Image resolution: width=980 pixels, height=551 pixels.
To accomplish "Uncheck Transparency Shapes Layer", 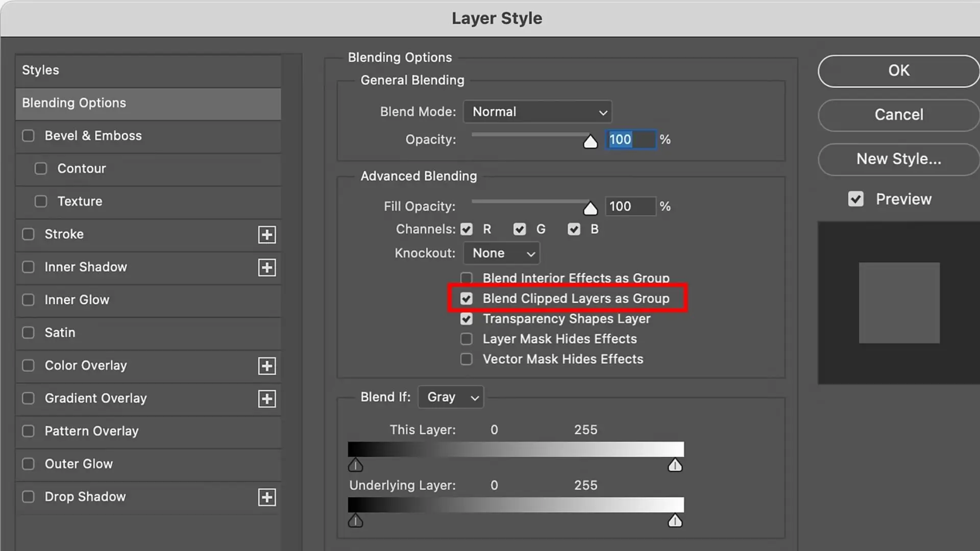I will coord(467,319).
